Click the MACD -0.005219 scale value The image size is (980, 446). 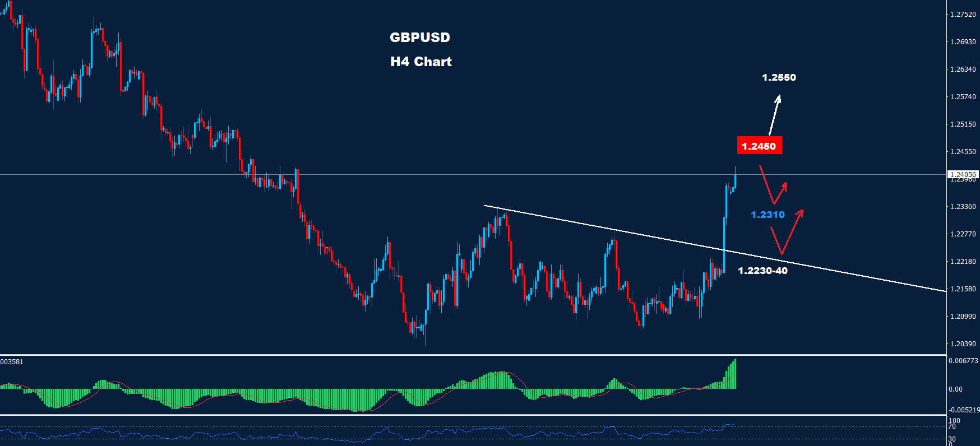pyautogui.click(x=963, y=410)
